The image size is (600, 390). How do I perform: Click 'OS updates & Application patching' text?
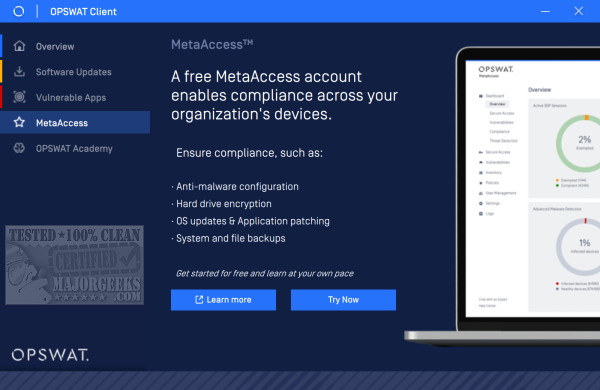[253, 221]
